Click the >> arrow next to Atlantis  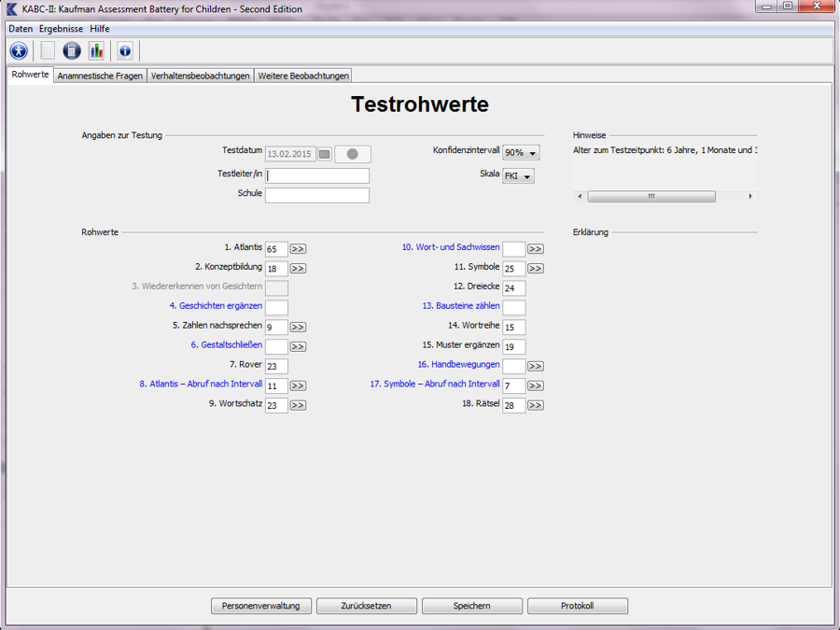tap(298, 249)
